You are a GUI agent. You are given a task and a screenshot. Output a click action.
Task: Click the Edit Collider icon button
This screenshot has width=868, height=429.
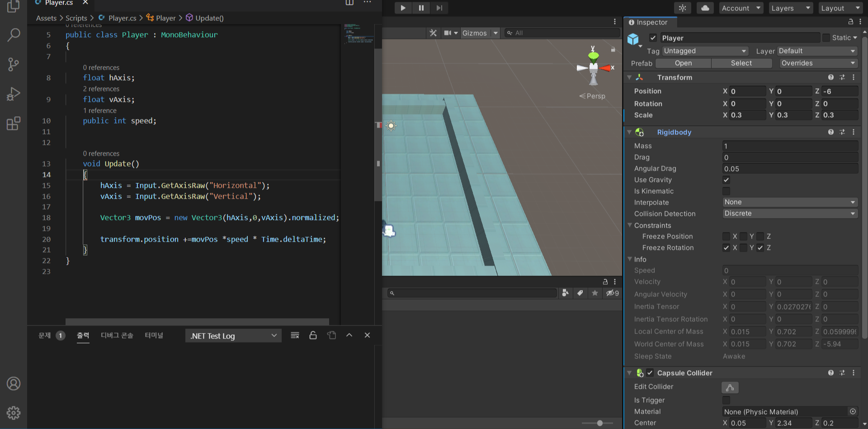(x=730, y=388)
